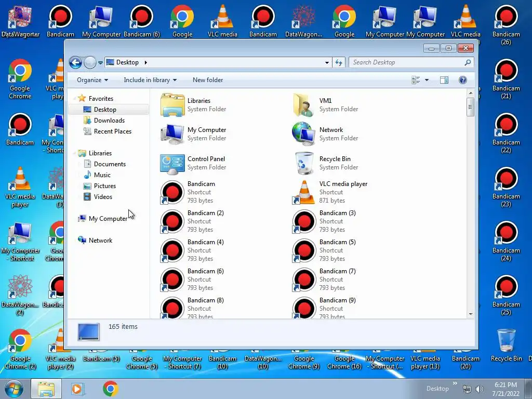Open the Libraries system folder icon
Viewport: 532px width, 399px height.
(172, 105)
